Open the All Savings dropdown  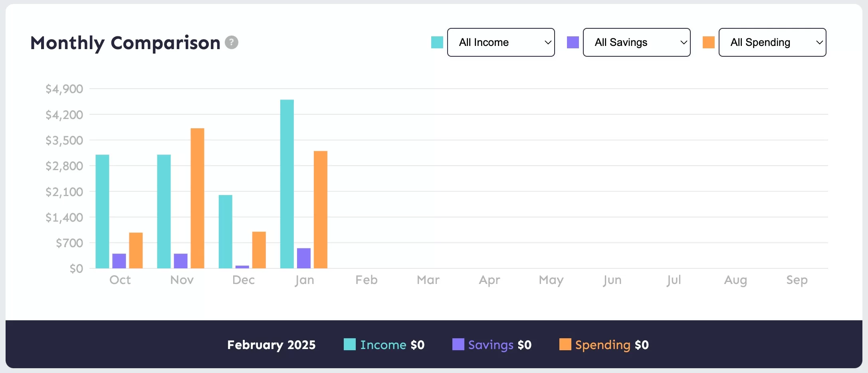click(x=636, y=42)
